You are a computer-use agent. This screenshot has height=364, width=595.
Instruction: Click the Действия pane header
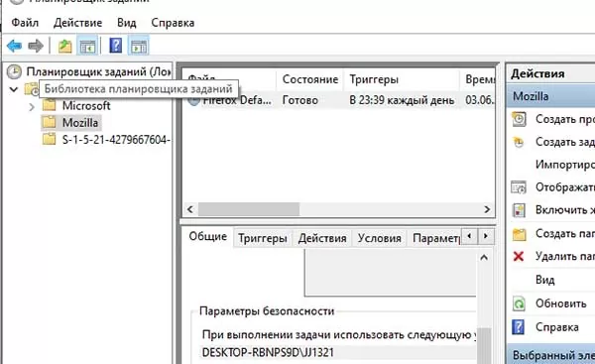pos(551,73)
